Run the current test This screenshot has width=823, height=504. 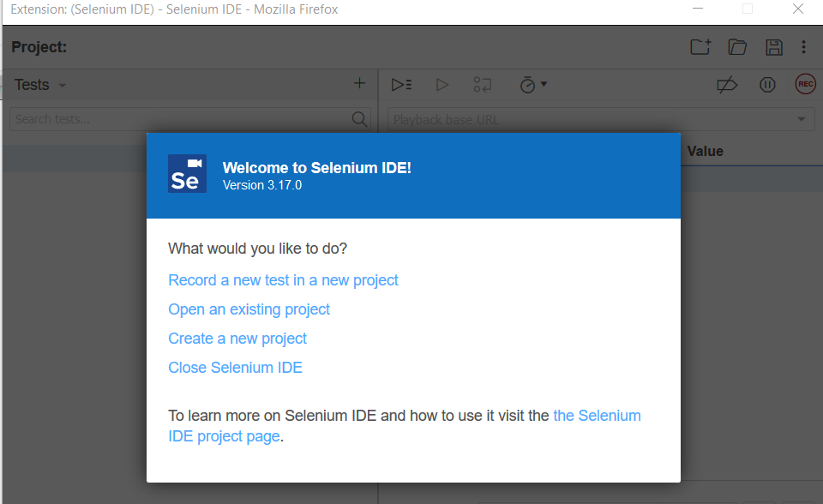pos(442,84)
